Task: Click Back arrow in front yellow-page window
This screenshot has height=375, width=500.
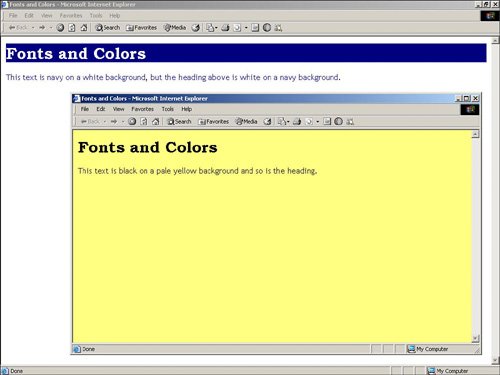Action: [90, 122]
